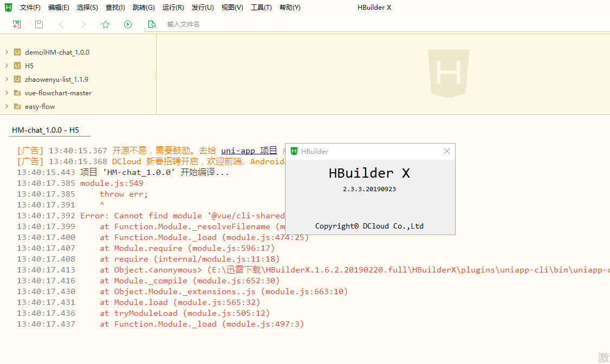
Task: Click the file search preview icon
Action: coord(152,24)
